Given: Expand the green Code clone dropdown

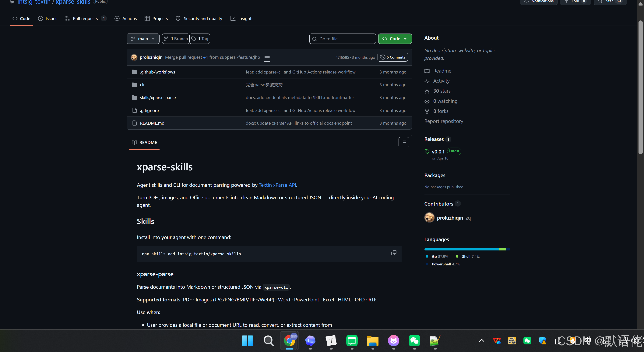Looking at the screenshot, I should tap(395, 39).
